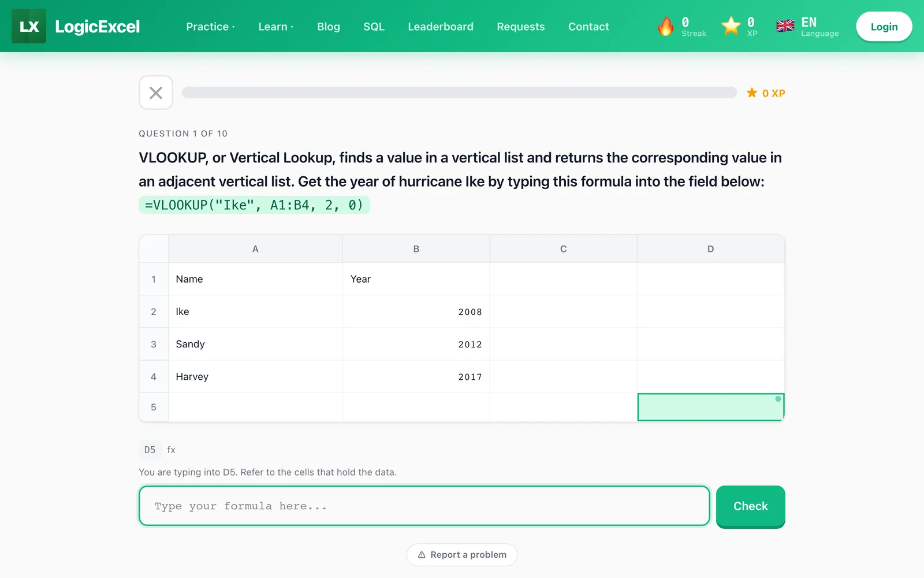The image size is (924, 578).
Task: Click the orange star next to 0 XP
Action: tap(752, 92)
